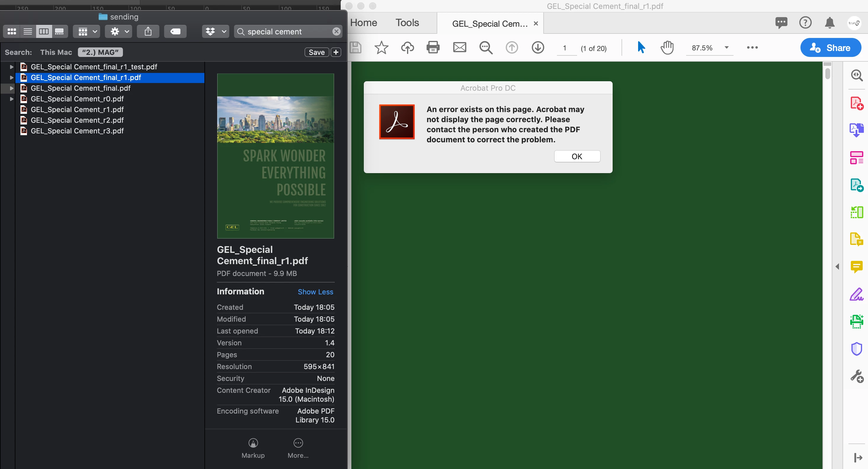The image size is (868, 469).
Task: Switch Finder to icon view
Action: pyautogui.click(x=12, y=32)
